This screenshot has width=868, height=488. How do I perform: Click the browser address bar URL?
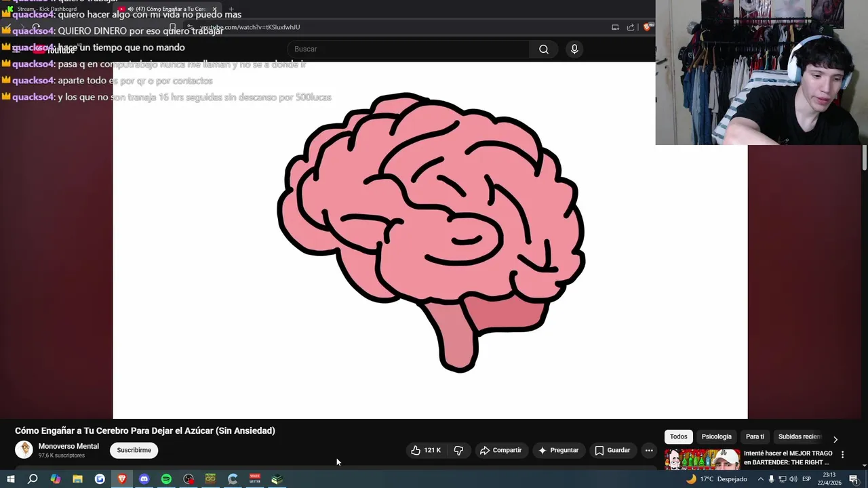250,27
